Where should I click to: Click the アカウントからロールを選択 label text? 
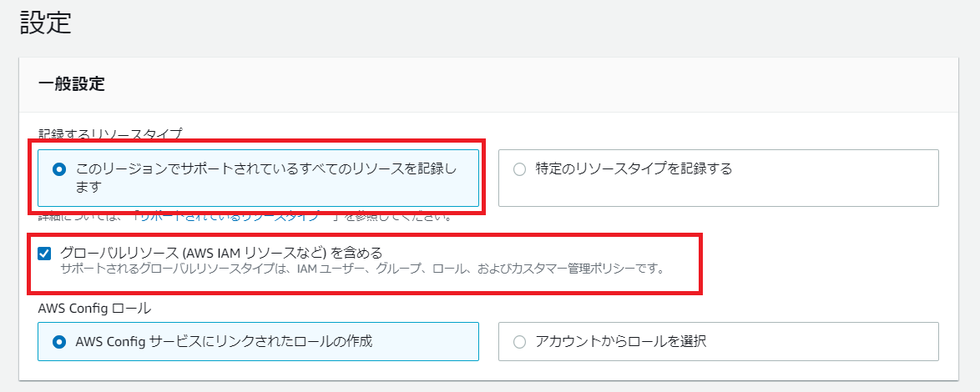click(x=620, y=341)
